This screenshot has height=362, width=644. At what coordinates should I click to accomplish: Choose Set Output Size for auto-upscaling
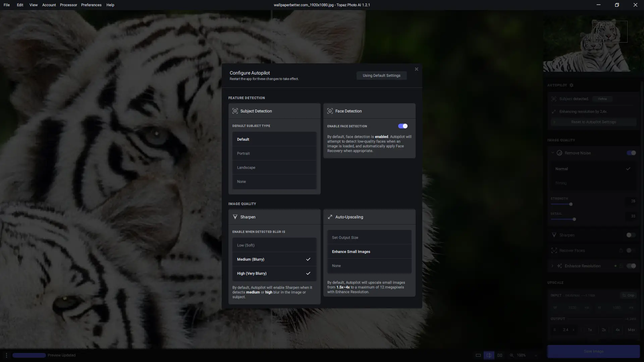369,238
